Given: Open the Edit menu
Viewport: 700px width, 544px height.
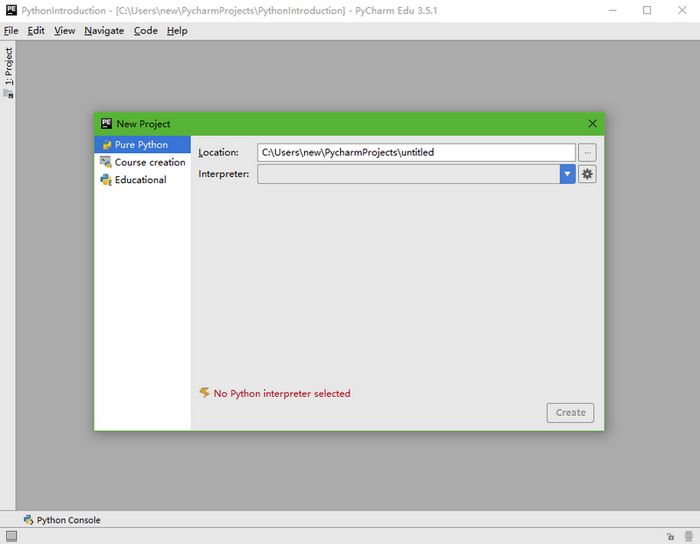Looking at the screenshot, I should [x=36, y=31].
